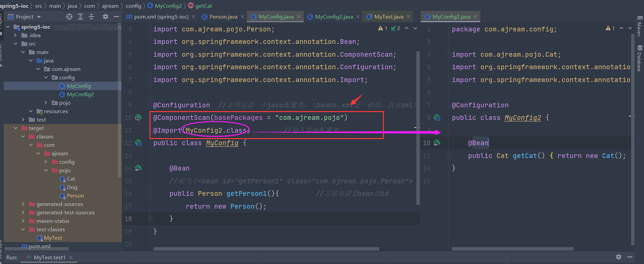Click warning indicator in left editor
This screenshot has width=644, height=264.
coord(383,28)
